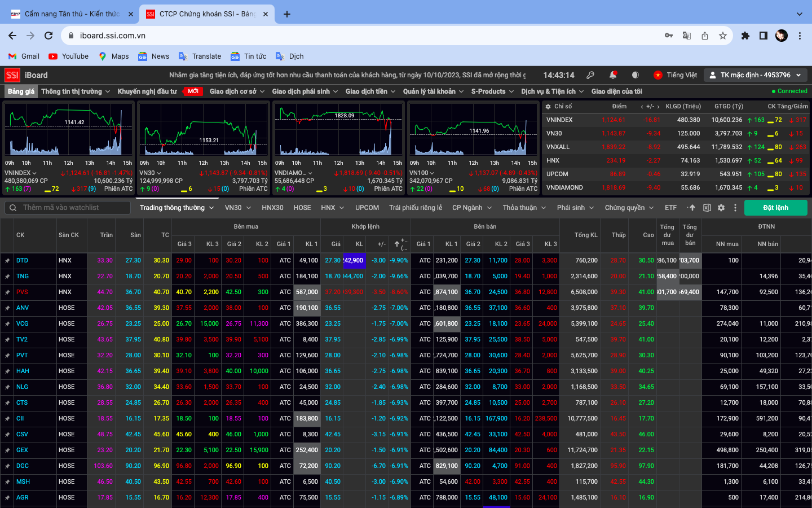Open the Giao dịch cơ sở menu

pyautogui.click(x=237, y=91)
